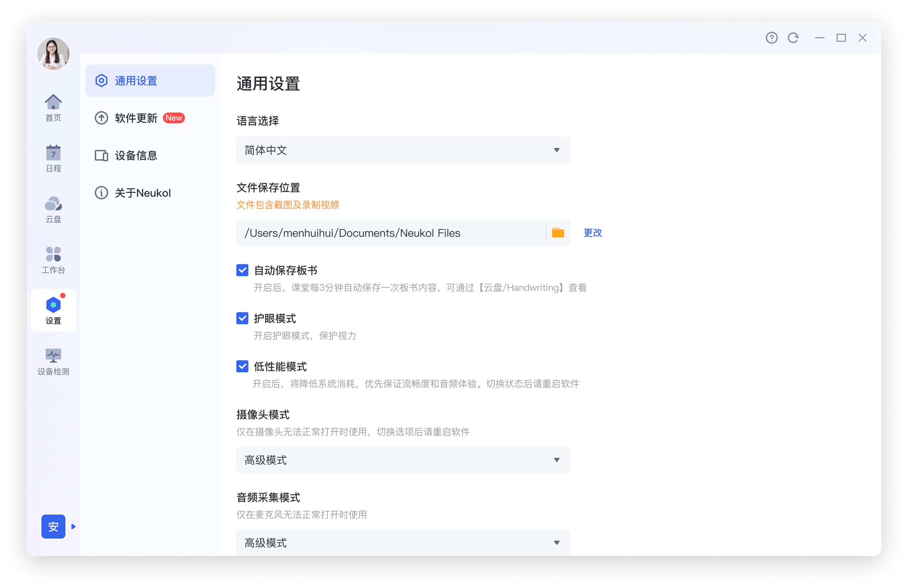Click the 摄像头模式 dropdown arrow

556,460
